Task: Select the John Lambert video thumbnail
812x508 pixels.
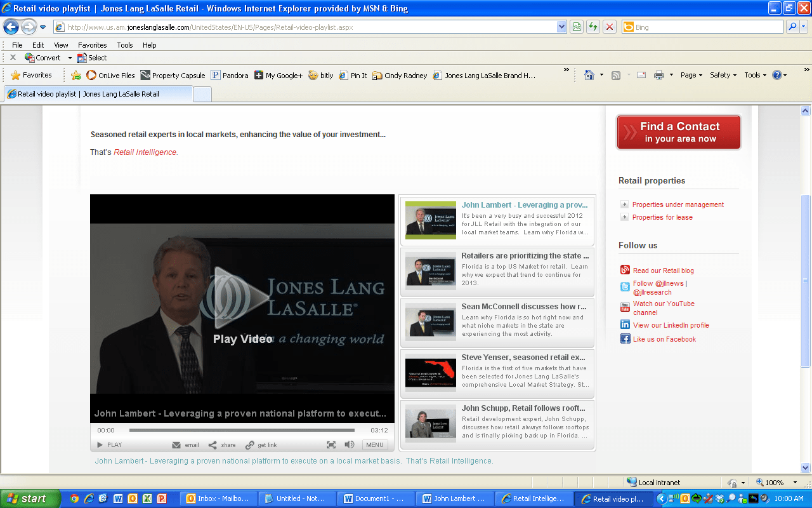Action: click(x=431, y=220)
